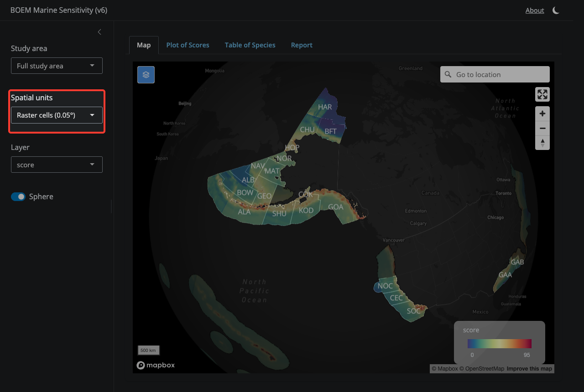584x392 pixels.
Task: Click the Mapbox logo
Action: [156, 365]
